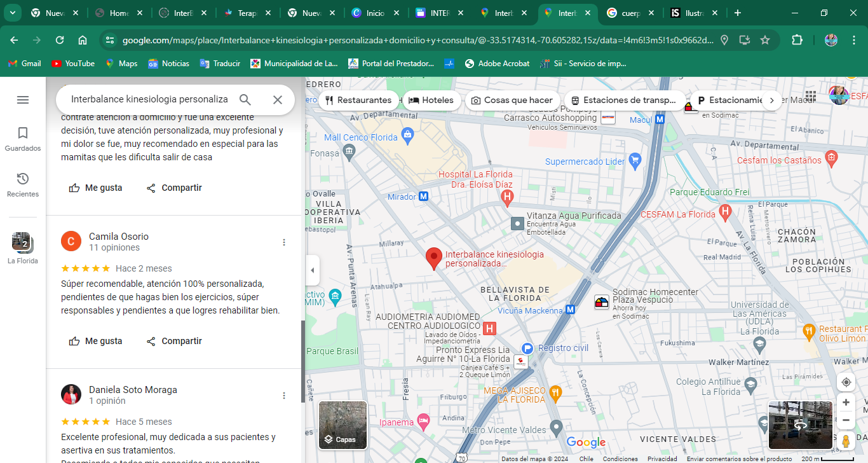
Task: Open Guardados saved places
Action: pos(23,139)
